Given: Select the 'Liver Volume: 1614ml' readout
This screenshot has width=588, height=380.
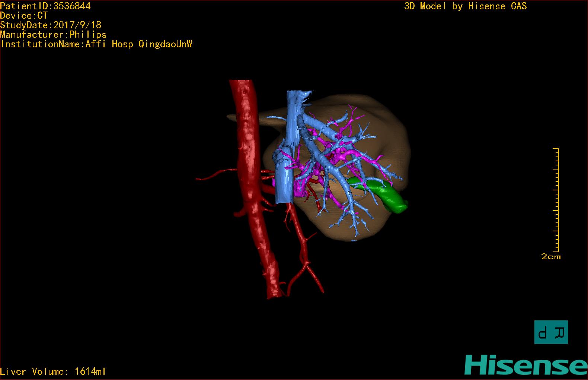Looking at the screenshot, I should click(x=53, y=371).
